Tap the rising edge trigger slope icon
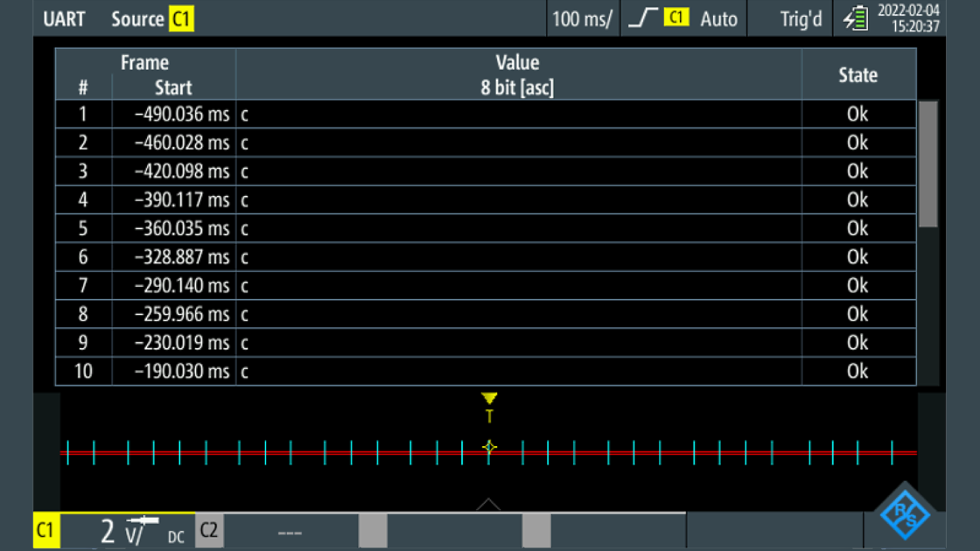 (x=642, y=19)
